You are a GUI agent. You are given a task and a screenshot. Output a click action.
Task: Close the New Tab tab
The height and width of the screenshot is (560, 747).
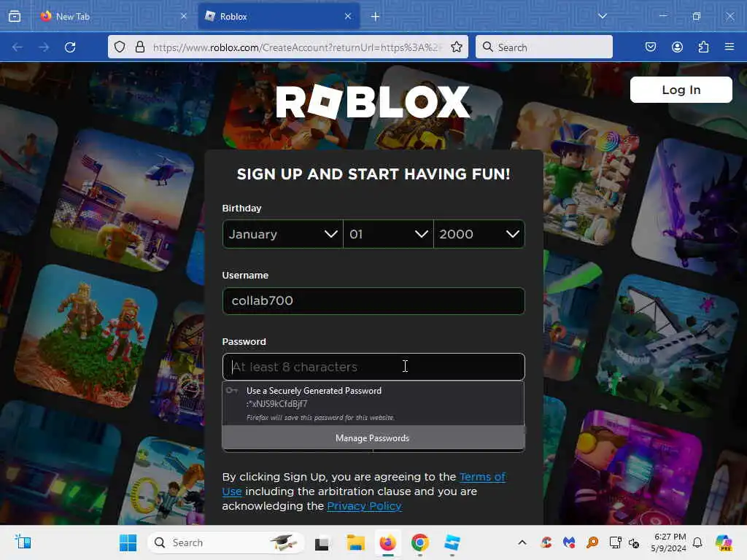183,16
